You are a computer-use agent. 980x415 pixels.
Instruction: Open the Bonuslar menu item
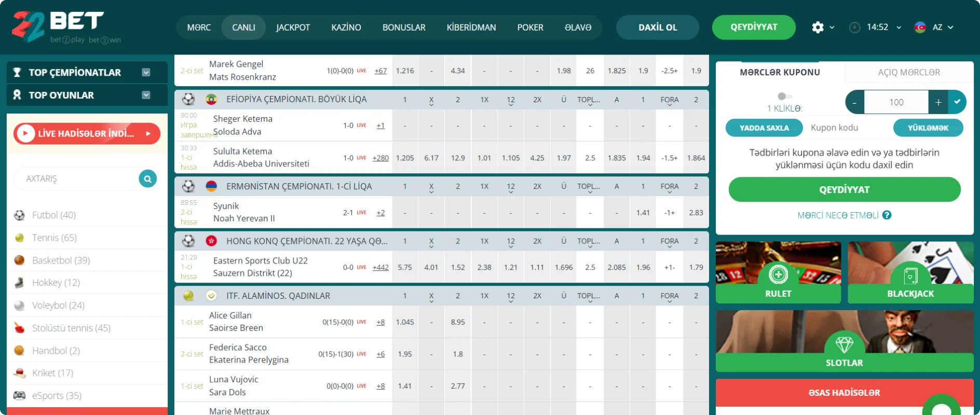404,27
